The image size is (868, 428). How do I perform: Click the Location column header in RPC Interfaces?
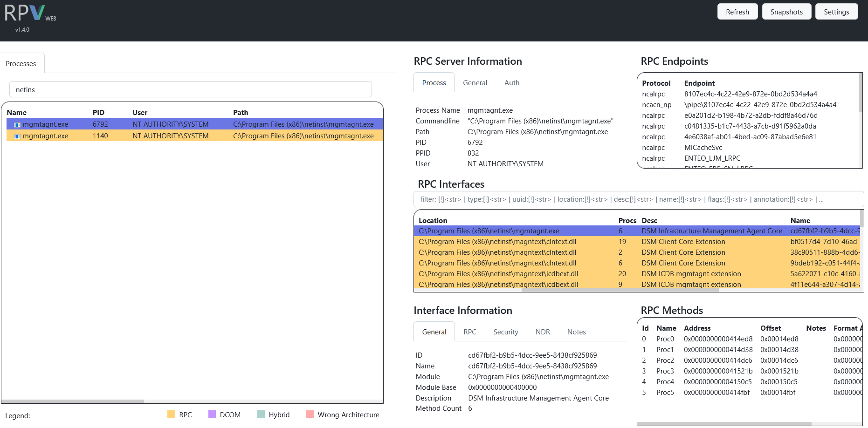coord(433,220)
